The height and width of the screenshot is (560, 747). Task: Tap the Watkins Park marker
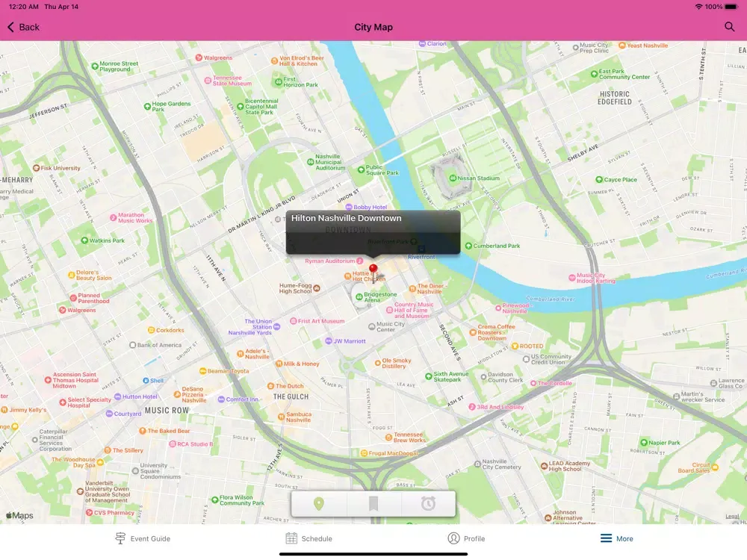pos(84,240)
